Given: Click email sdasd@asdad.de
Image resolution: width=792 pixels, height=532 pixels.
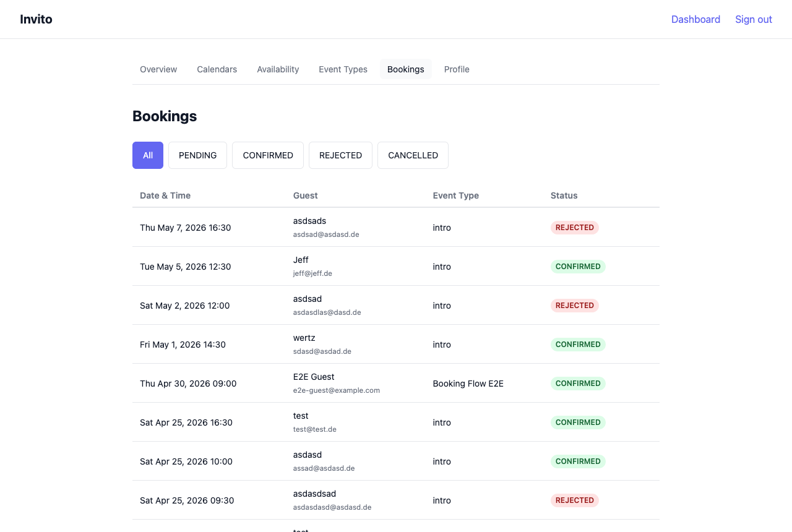Looking at the screenshot, I should [x=322, y=351].
